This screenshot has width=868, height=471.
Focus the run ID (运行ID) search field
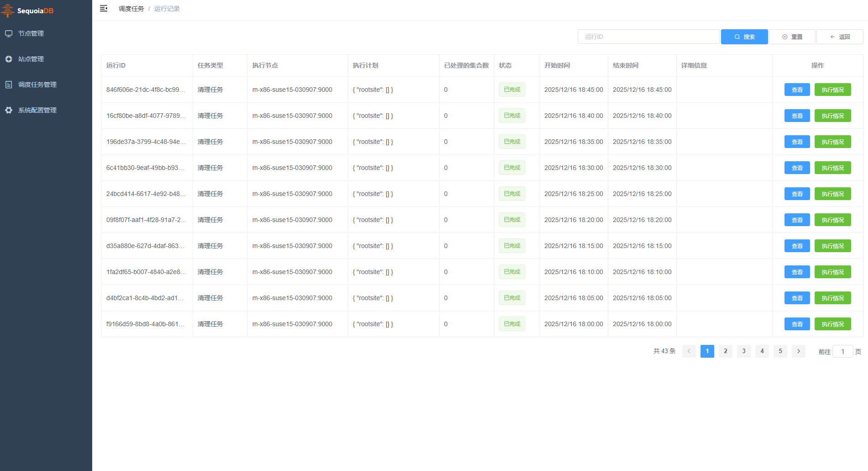tap(648, 37)
